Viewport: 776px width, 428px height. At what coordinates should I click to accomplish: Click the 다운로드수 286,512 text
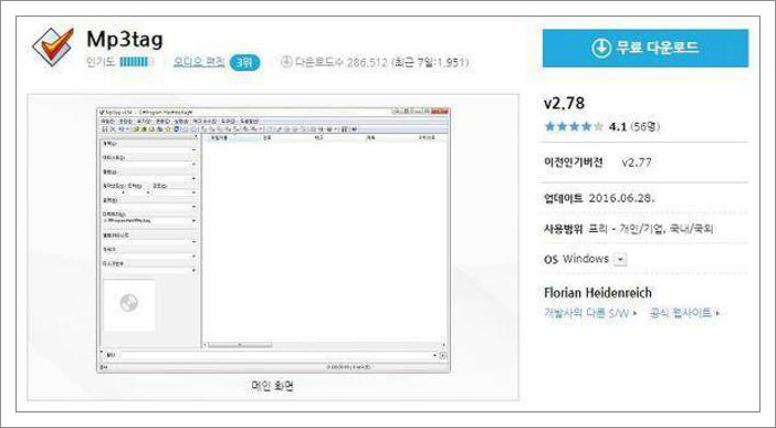click(341, 62)
